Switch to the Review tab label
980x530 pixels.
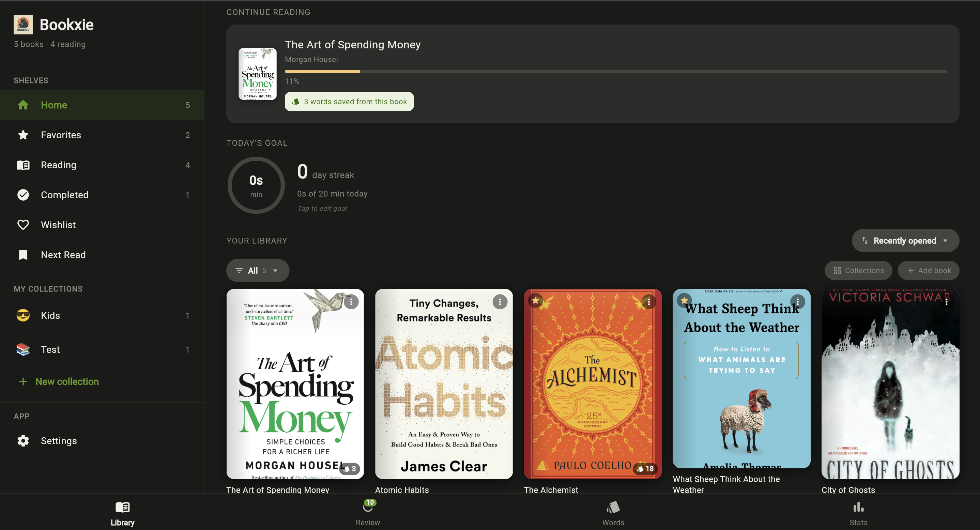[368, 523]
